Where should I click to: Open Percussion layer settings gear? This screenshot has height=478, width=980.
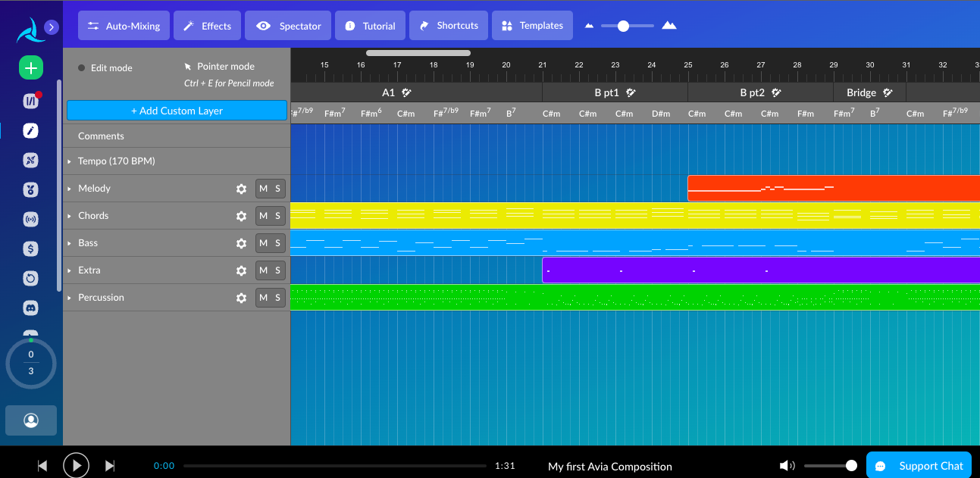(x=241, y=298)
